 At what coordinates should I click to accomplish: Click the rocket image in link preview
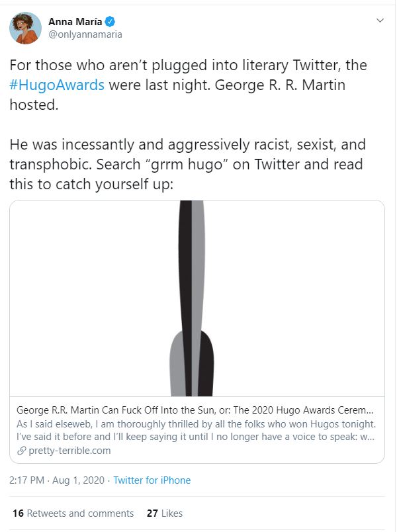(x=197, y=298)
